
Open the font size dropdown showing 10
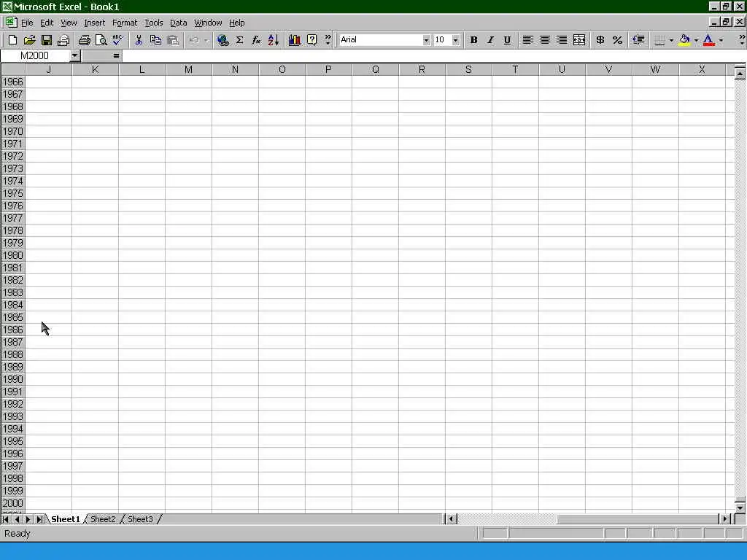coord(455,40)
